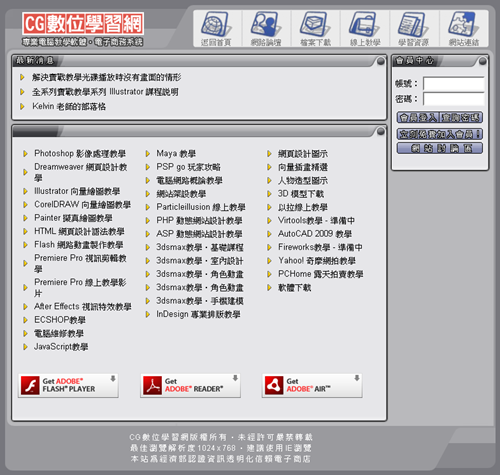Screen dimensions: 500x475
Task: Open Yahoo! 奇摩網拍教學 link
Action: click(x=317, y=260)
